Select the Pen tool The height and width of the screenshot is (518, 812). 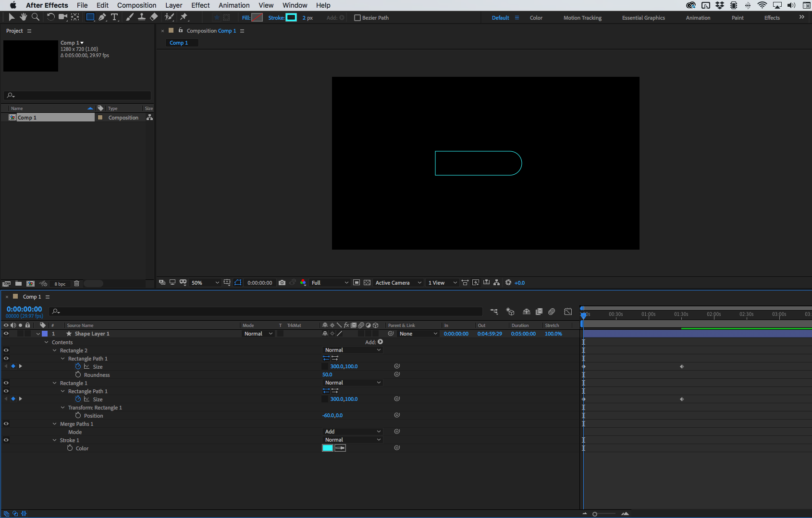tap(102, 17)
